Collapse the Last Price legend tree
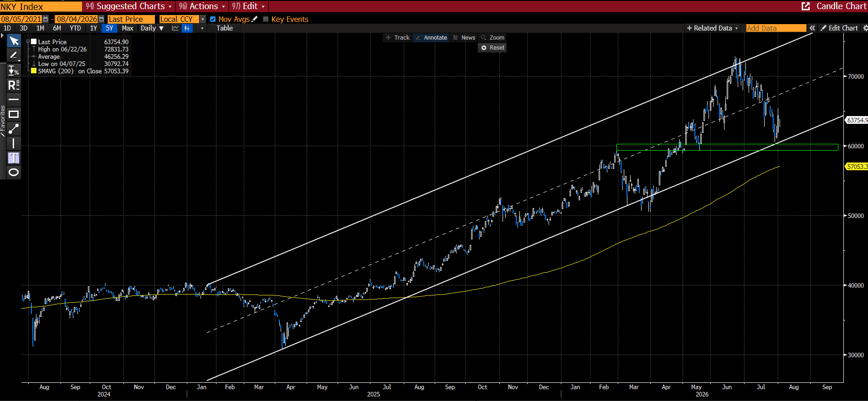 [28, 42]
